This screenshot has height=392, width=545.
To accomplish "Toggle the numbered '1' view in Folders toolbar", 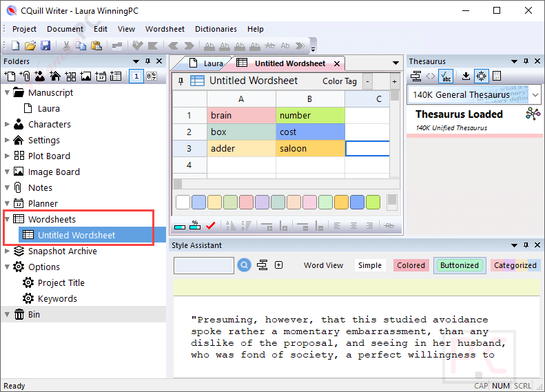I will pyautogui.click(x=136, y=76).
